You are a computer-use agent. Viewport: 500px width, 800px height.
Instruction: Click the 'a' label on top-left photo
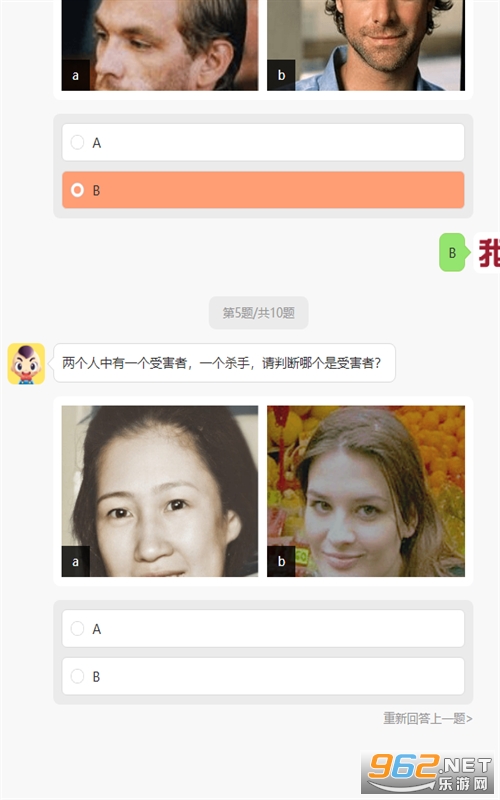pos(76,76)
